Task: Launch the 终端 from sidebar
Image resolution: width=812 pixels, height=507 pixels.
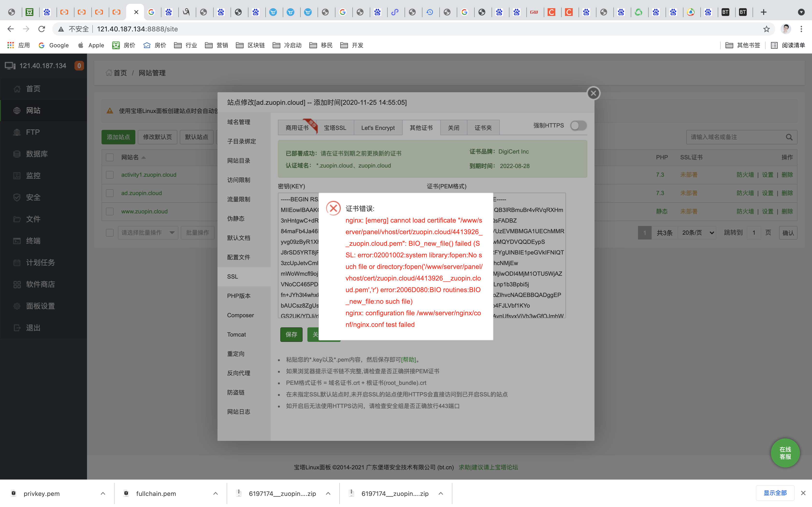Action: (x=33, y=241)
